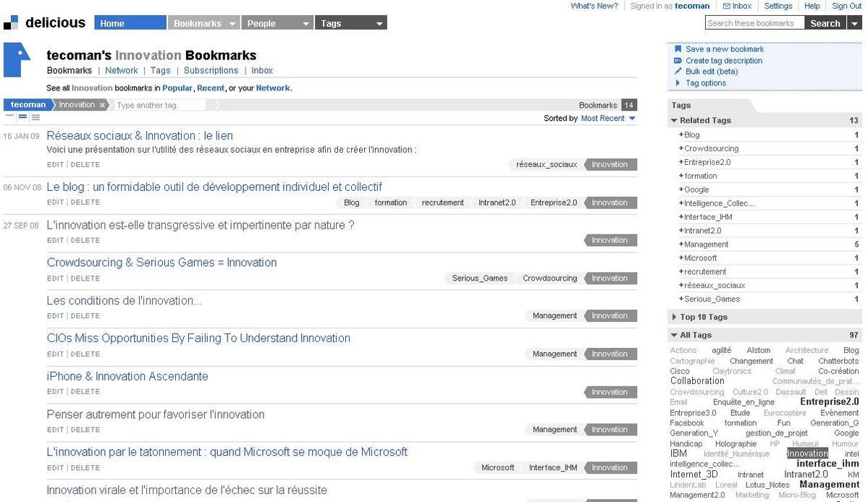Select Lotus_Notes in the All Tags cloud
868x502 pixels.
pyautogui.click(x=767, y=485)
